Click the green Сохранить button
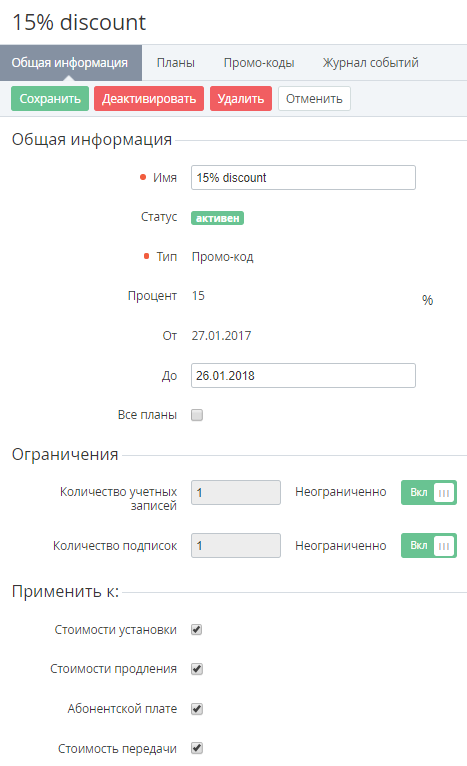467x766 pixels. click(x=50, y=99)
